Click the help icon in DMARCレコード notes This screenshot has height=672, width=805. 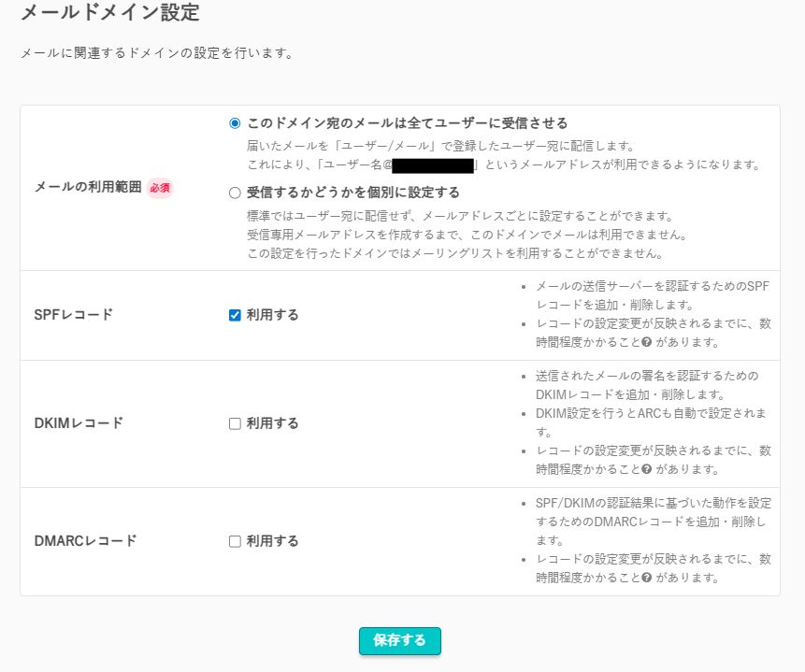coord(647,578)
